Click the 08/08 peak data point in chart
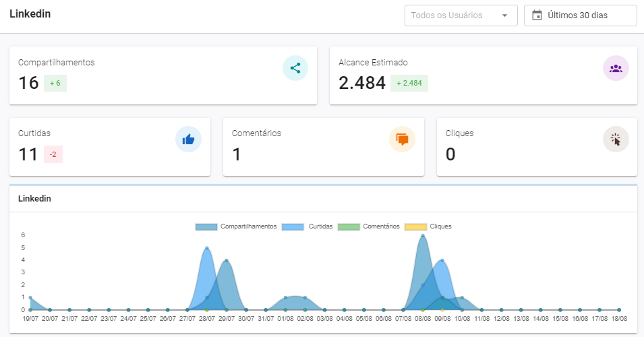Screen dimensions: 644x337 tap(423, 236)
